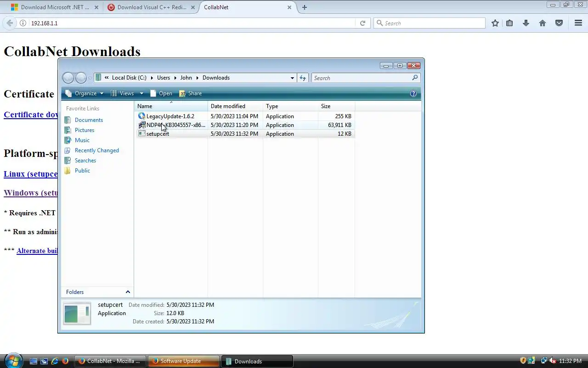The width and height of the screenshot is (588, 368).
Task: Click the muted volume tray icon
Action: click(553, 361)
